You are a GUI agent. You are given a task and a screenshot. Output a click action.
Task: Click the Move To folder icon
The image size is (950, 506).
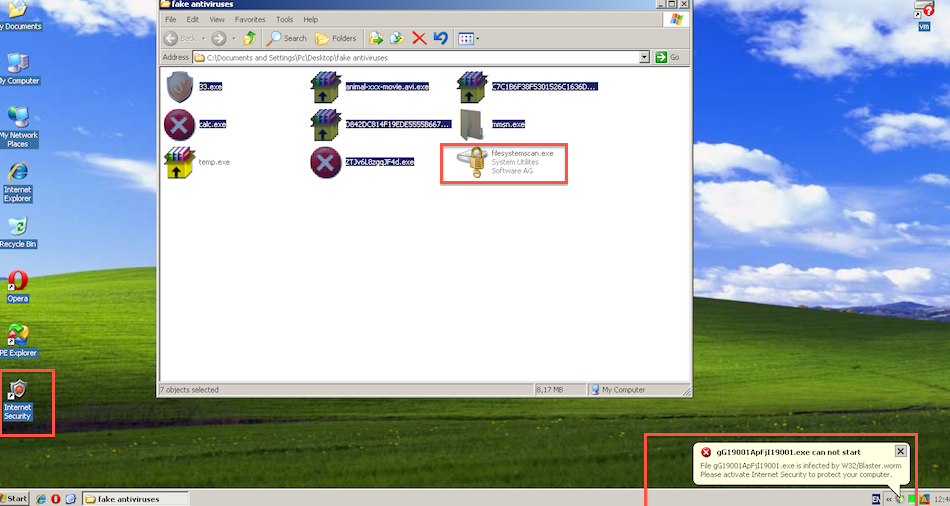coord(376,38)
